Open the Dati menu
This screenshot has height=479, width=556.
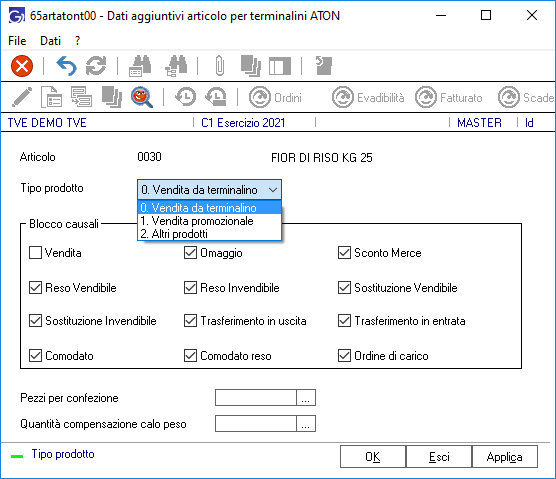coord(50,41)
